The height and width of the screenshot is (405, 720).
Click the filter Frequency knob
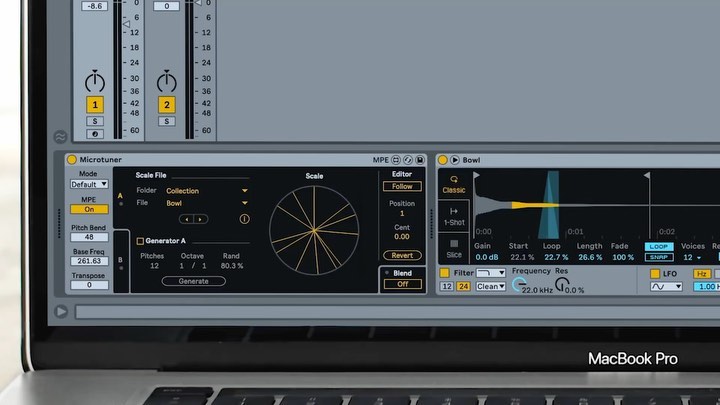coord(519,286)
